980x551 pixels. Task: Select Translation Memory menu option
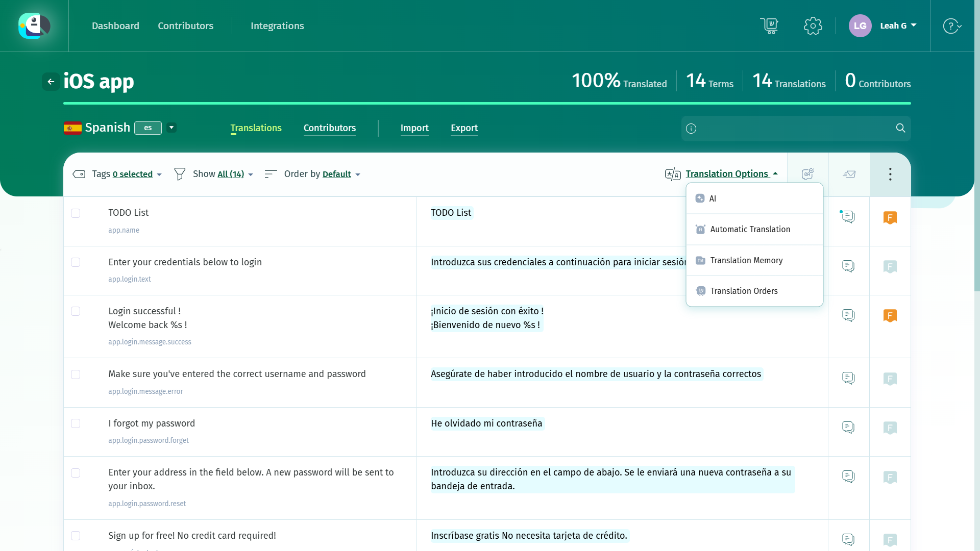(x=746, y=261)
